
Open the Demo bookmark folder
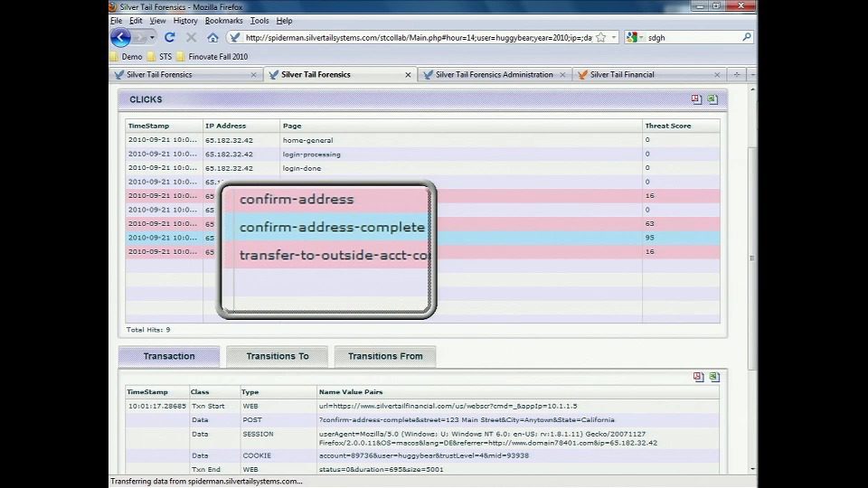(x=127, y=56)
